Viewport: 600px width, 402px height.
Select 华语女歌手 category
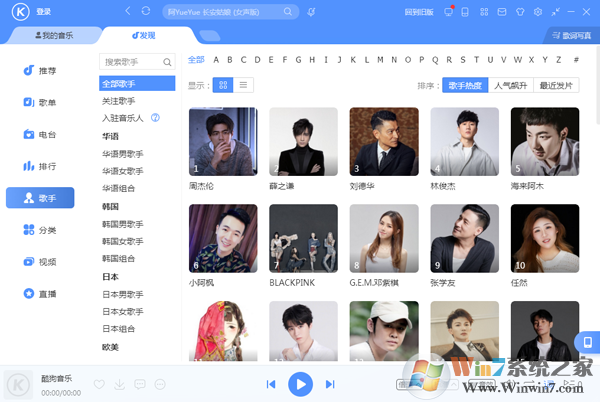(122, 171)
